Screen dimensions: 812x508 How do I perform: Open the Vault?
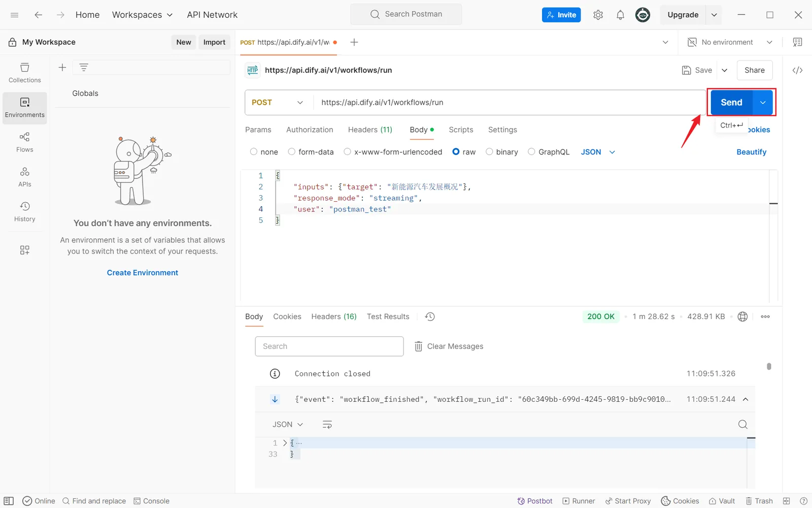[722, 501]
